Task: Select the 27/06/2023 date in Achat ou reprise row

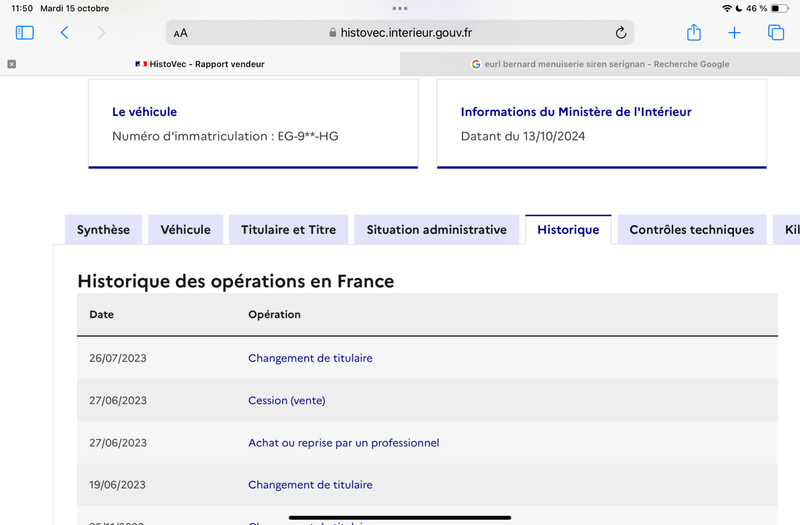Action: pyautogui.click(x=118, y=443)
